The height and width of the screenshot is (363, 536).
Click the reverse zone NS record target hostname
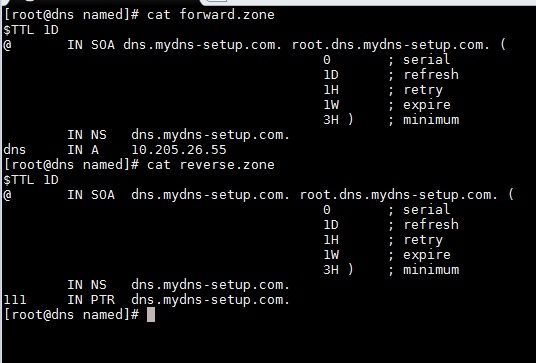tap(211, 285)
